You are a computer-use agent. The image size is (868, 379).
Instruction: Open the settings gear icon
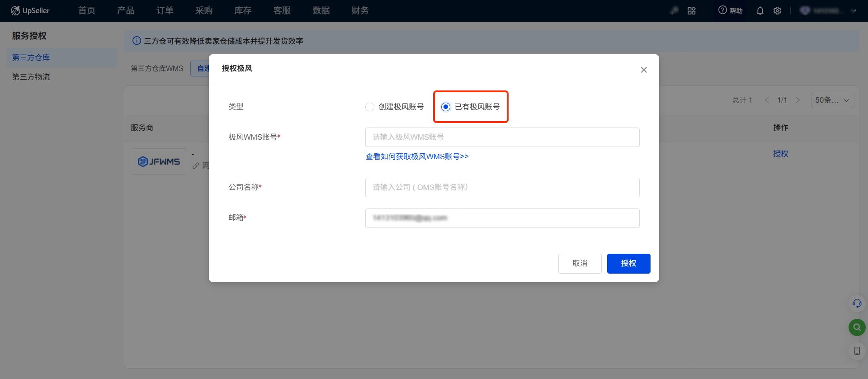click(777, 11)
